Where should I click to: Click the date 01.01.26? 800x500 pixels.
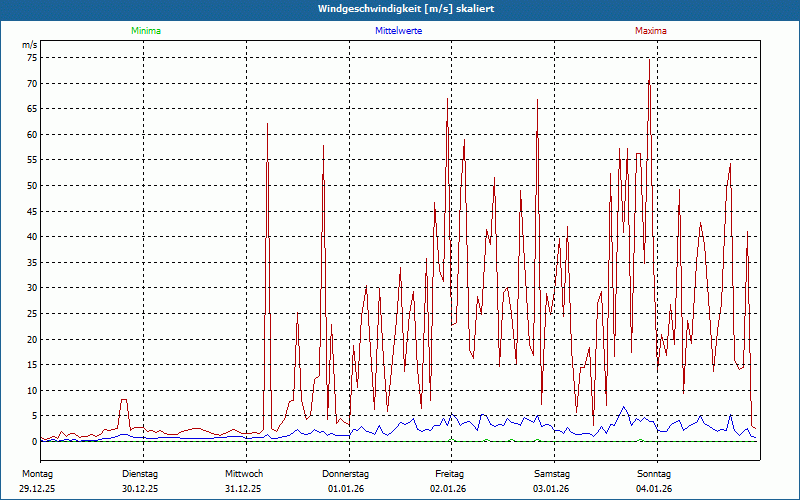click(346, 489)
